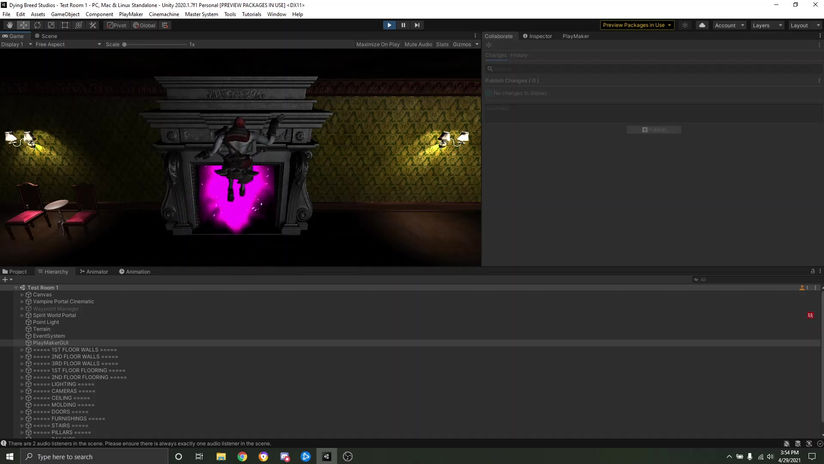Toggle the Pivot handle position button

pos(117,25)
